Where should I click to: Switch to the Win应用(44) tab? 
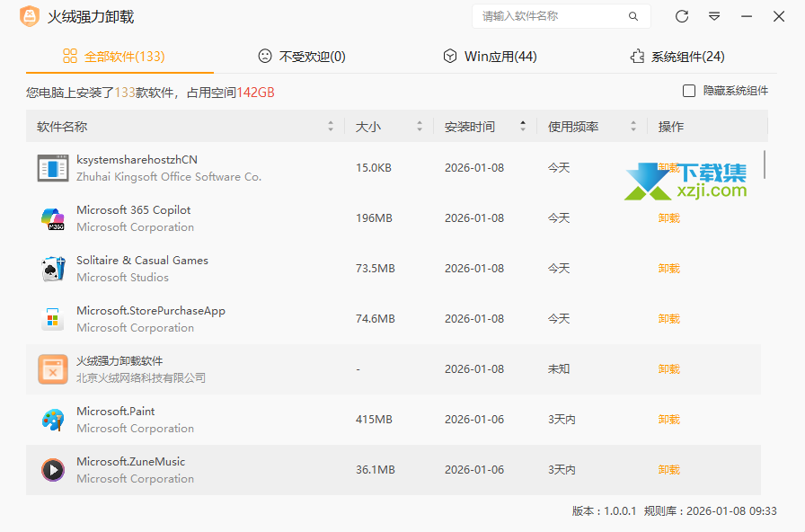tap(490, 57)
